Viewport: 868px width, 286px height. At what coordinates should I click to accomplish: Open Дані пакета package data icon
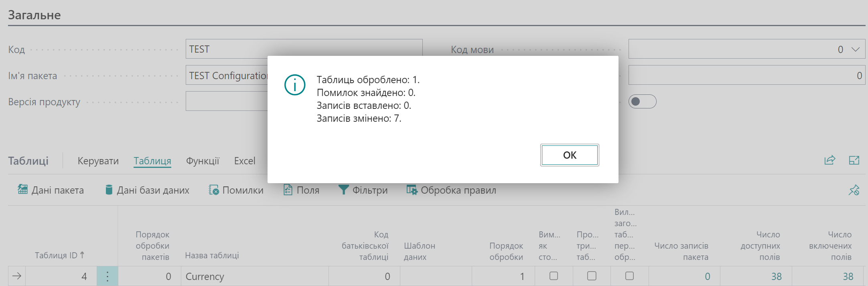(23, 190)
